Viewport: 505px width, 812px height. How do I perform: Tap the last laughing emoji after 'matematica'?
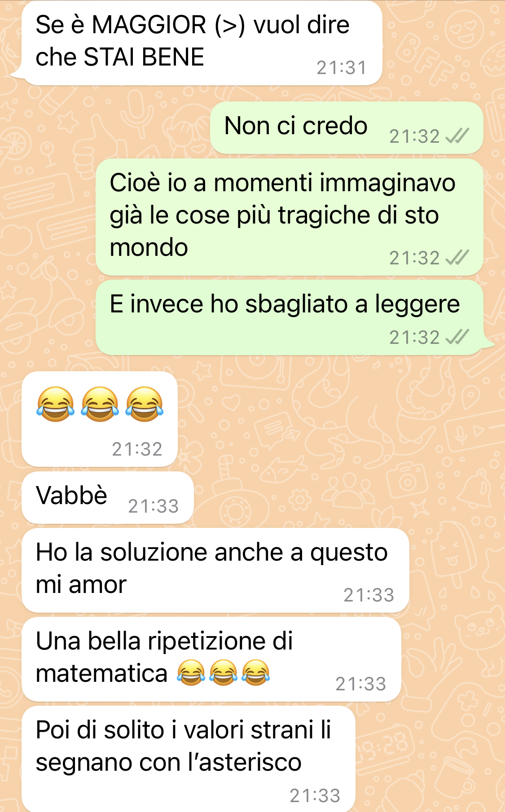(256, 673)
